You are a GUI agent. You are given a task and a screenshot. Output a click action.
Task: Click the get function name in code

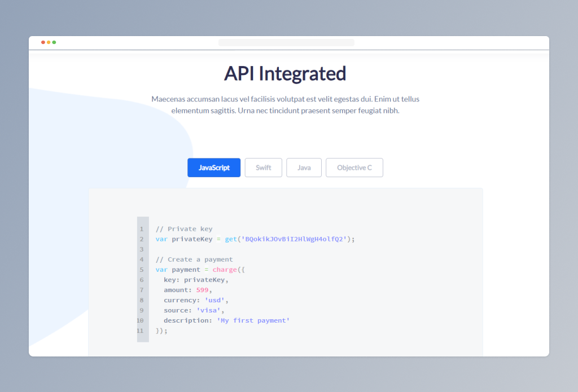(x=230, y=239)
